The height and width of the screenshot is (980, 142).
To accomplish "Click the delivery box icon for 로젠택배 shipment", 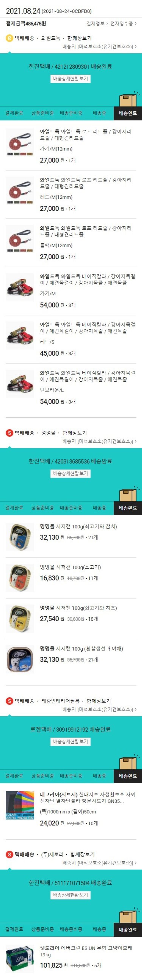I will coord(128,762).
